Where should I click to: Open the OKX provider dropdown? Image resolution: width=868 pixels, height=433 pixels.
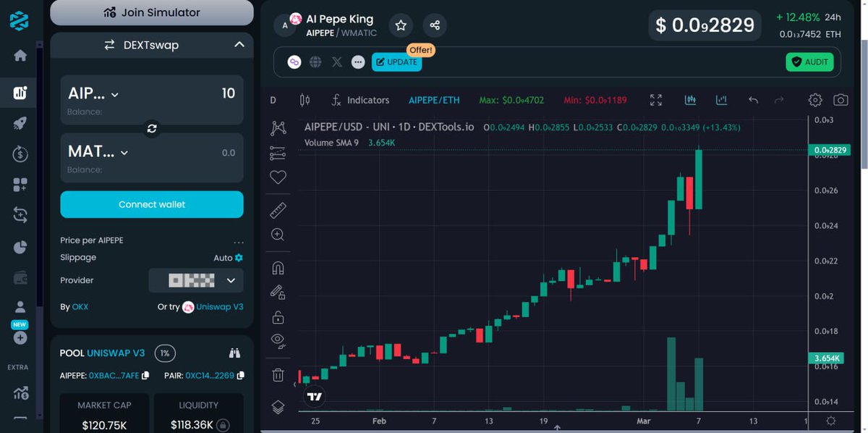click(195, 280)
